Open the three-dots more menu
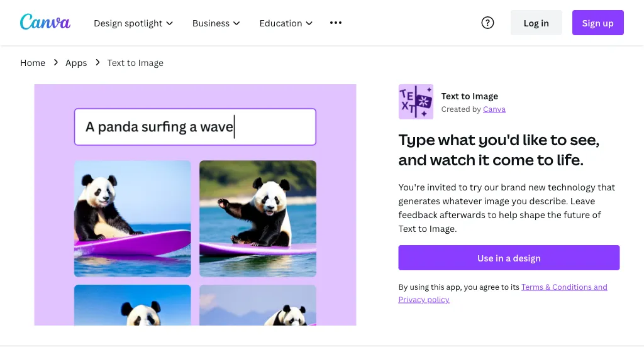 pyautogui.click(x=336, y=23)
